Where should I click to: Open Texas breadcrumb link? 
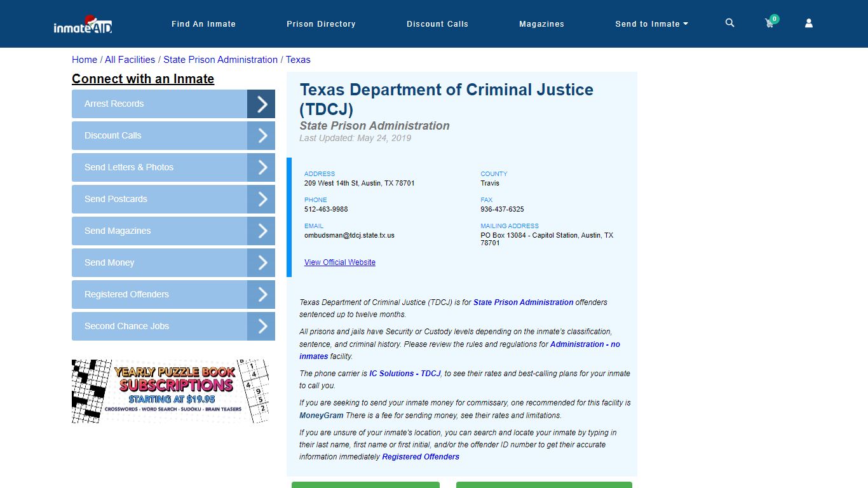298,60
